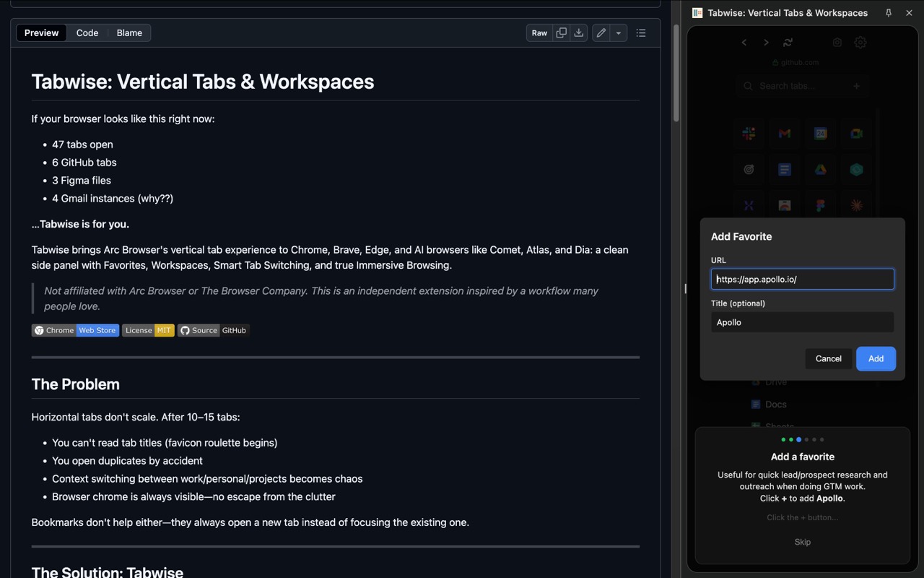Open the Figma favorite tile
924x578 pixels.
821,205
